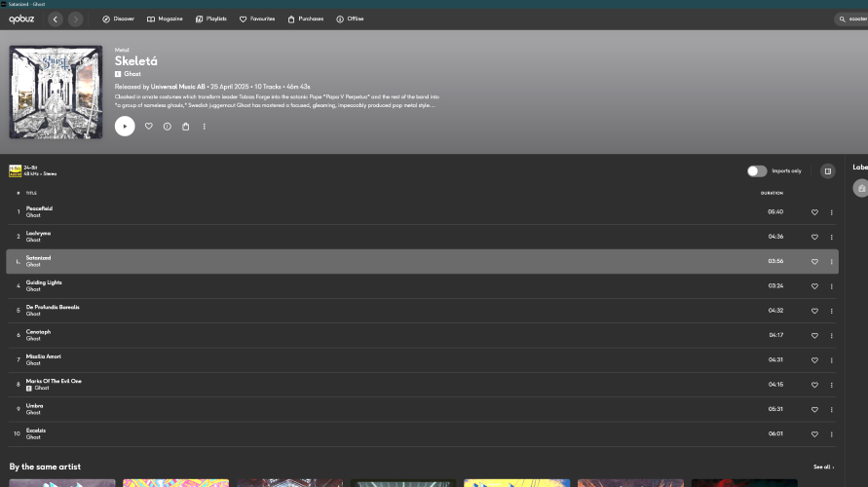Open more options for Peacefield

831,212
